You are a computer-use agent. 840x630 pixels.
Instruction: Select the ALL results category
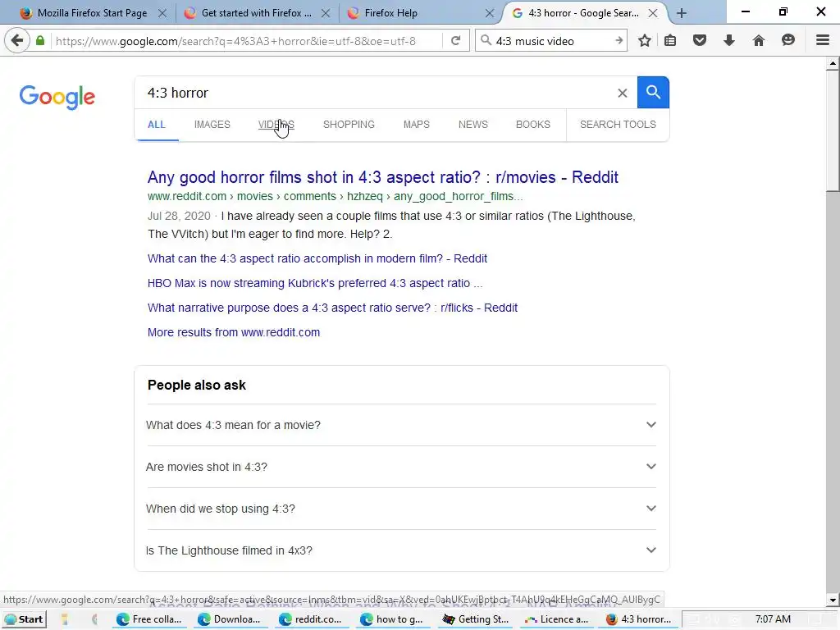pos(157,125)
